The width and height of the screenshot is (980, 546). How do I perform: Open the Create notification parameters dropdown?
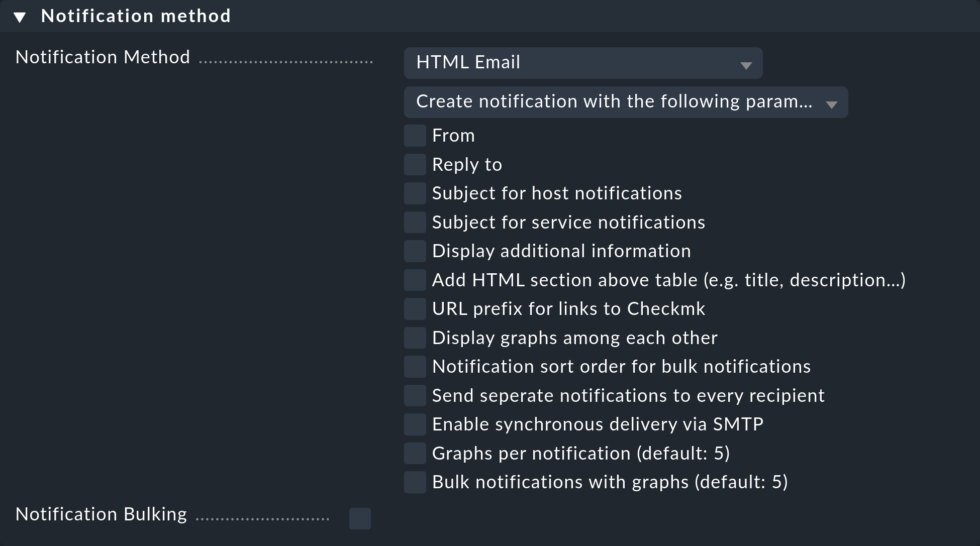[625, 102]
